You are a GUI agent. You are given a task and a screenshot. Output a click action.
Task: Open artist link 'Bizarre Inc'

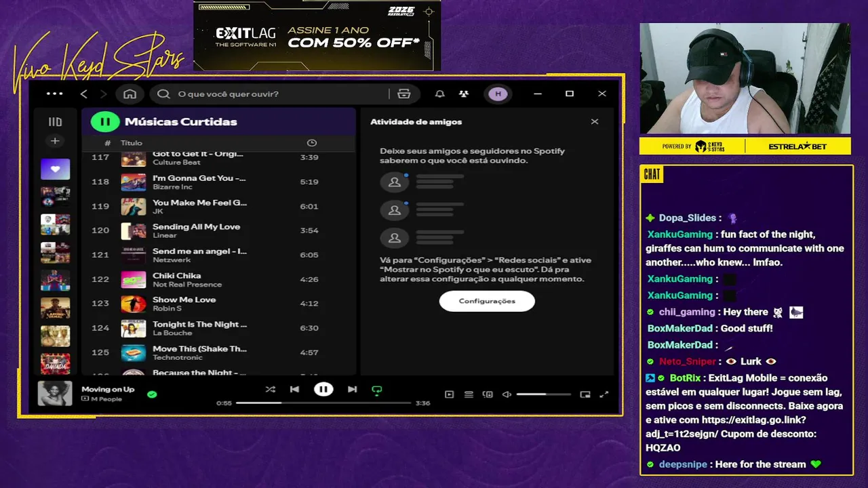(172, 187)
